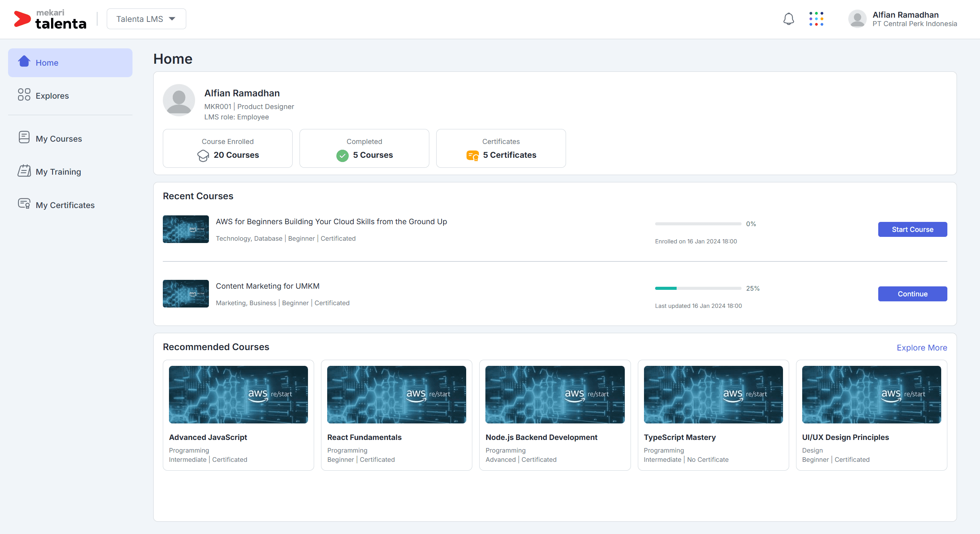Go to My Courses menu item
The width and height of the screenshot is (980, 534).
coord(59,139)
